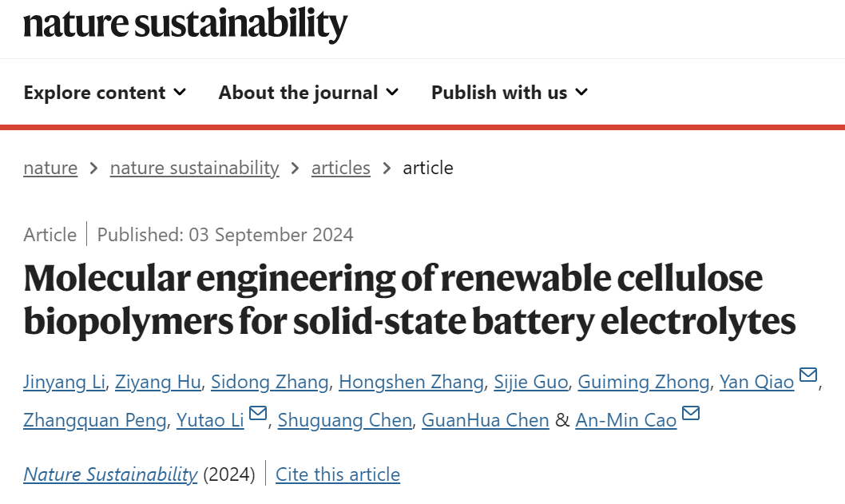
Task: Click author Sidong Zhang
Action: pyautogui.click(x=269, y=382)
